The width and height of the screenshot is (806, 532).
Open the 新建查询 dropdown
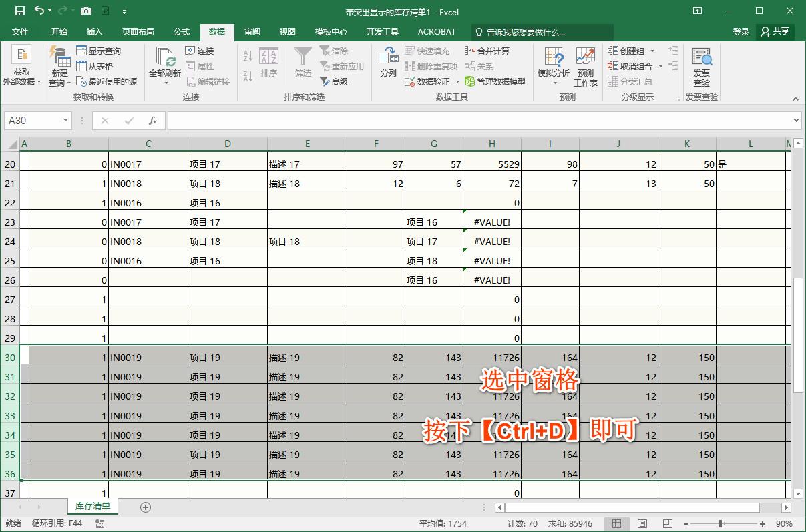click(59, 67)
